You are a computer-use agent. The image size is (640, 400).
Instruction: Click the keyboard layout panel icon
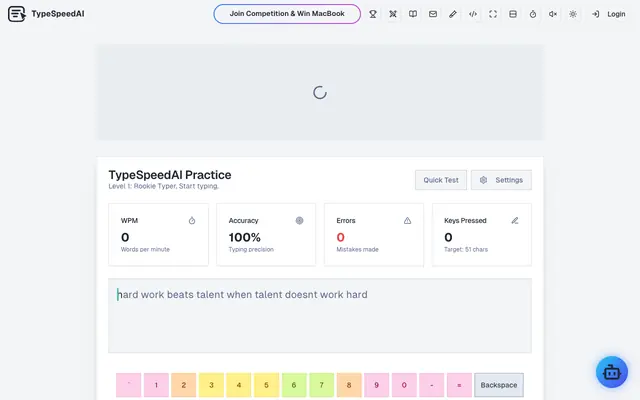coord(513,14)
